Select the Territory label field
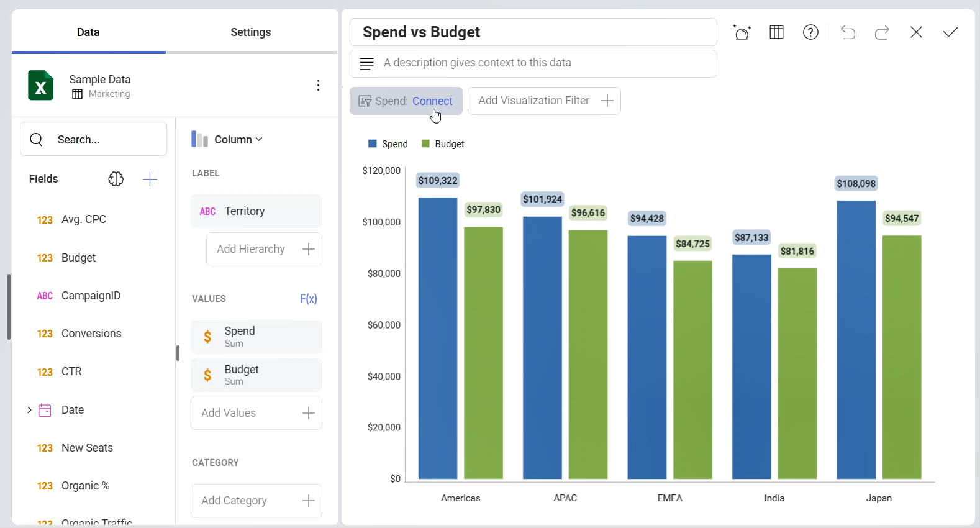Viewport: 980px width, 528px height. [x=256, y=211]
